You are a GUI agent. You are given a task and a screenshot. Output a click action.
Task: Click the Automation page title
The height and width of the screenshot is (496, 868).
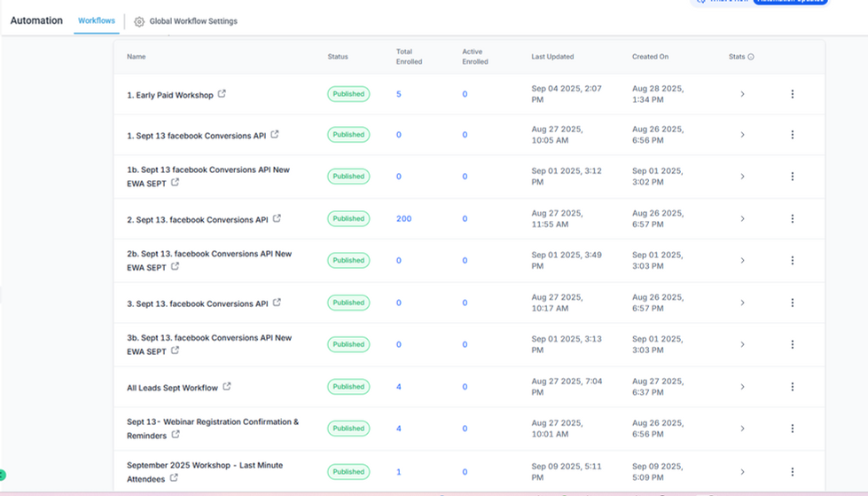pos(36,20)
